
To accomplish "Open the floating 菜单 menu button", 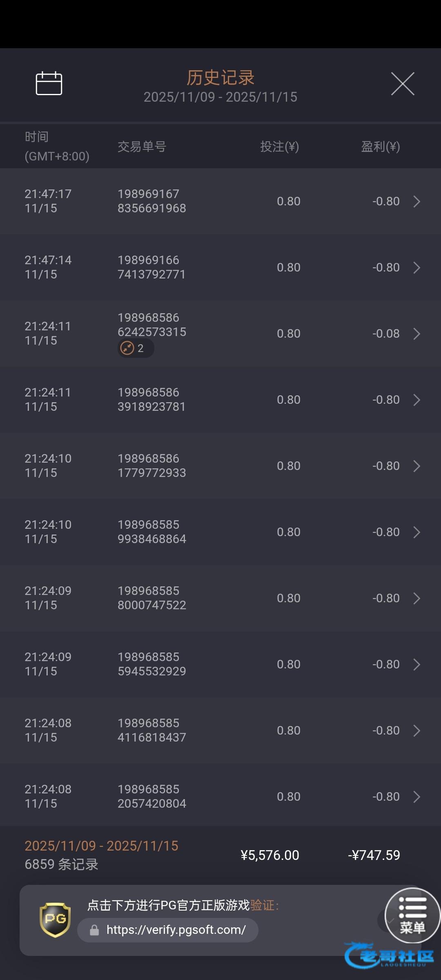I will click(412, 915).
